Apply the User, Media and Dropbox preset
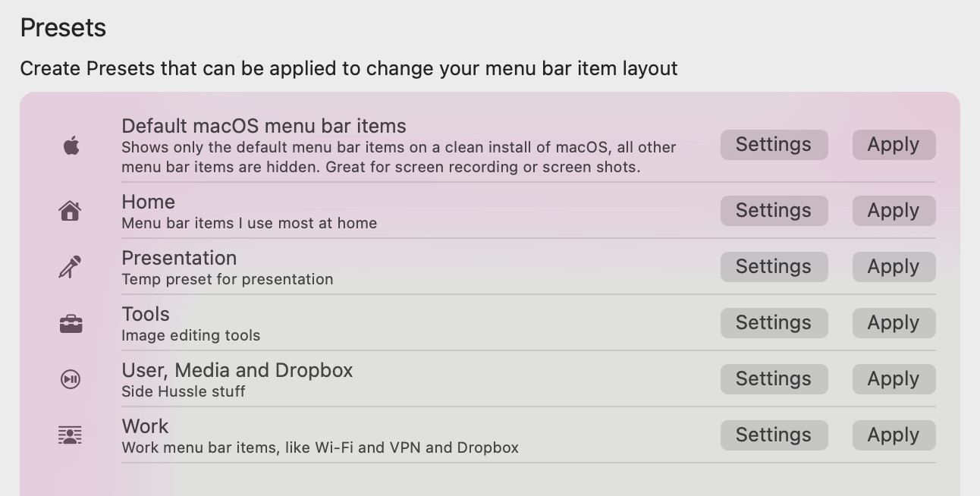 click(894, 379)
